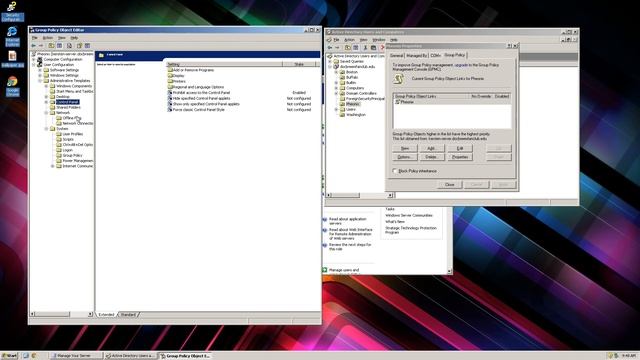Click Delete button in Group Policy tab
The image size is (640, 360).
point(431,157)
